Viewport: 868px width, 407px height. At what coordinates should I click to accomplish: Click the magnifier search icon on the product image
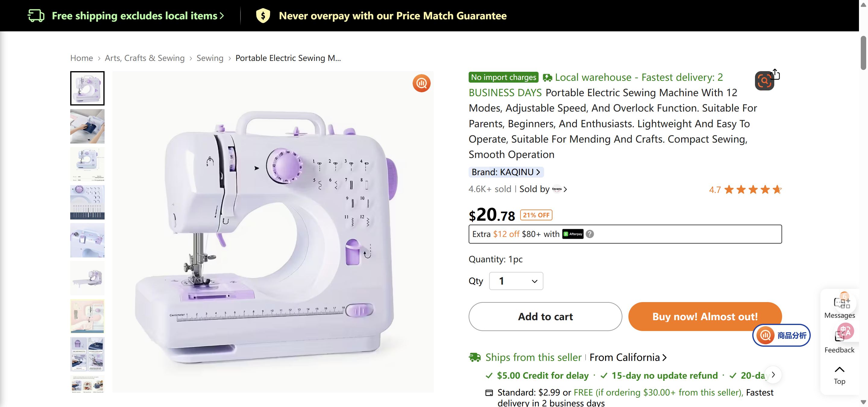pos(421,83)
